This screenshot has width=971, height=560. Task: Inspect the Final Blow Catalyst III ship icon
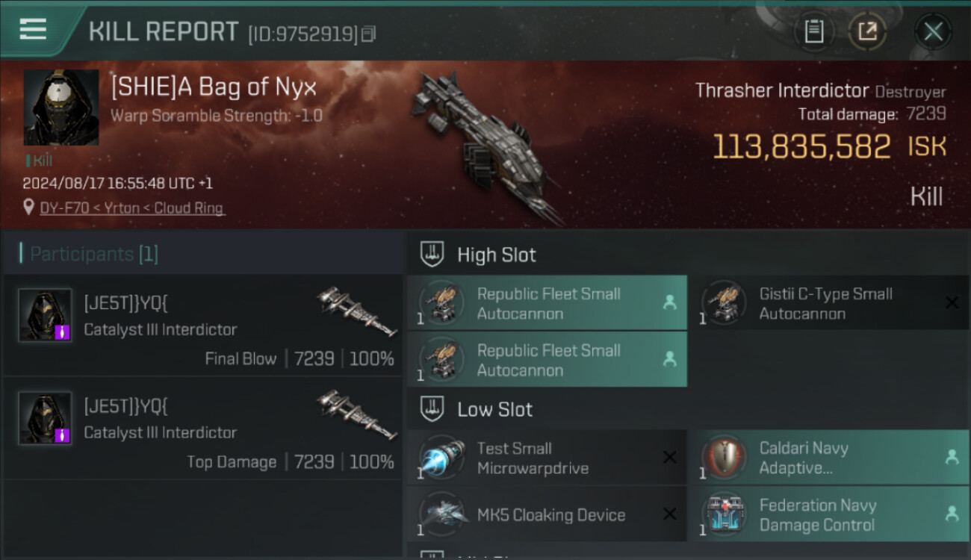pyautogui.click(x=356, y=310)
